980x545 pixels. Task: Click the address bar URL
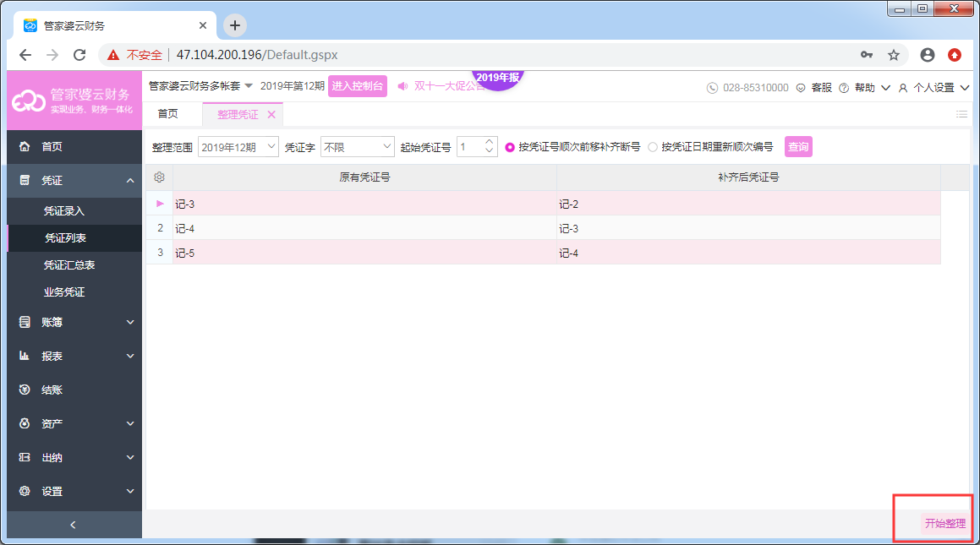[257, 55]
